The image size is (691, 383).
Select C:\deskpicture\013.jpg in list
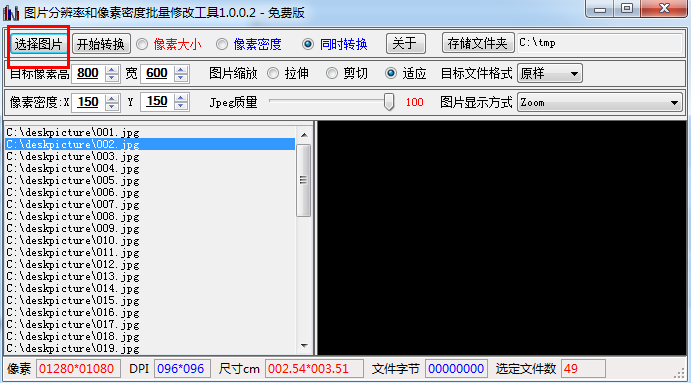pyautogui.click(x=150, y=276)
